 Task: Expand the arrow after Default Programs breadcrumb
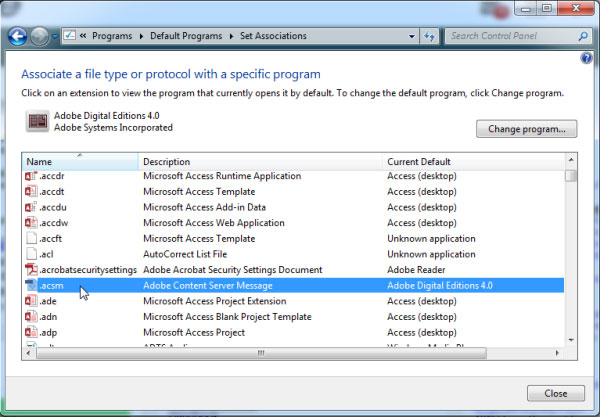point(231,36)
